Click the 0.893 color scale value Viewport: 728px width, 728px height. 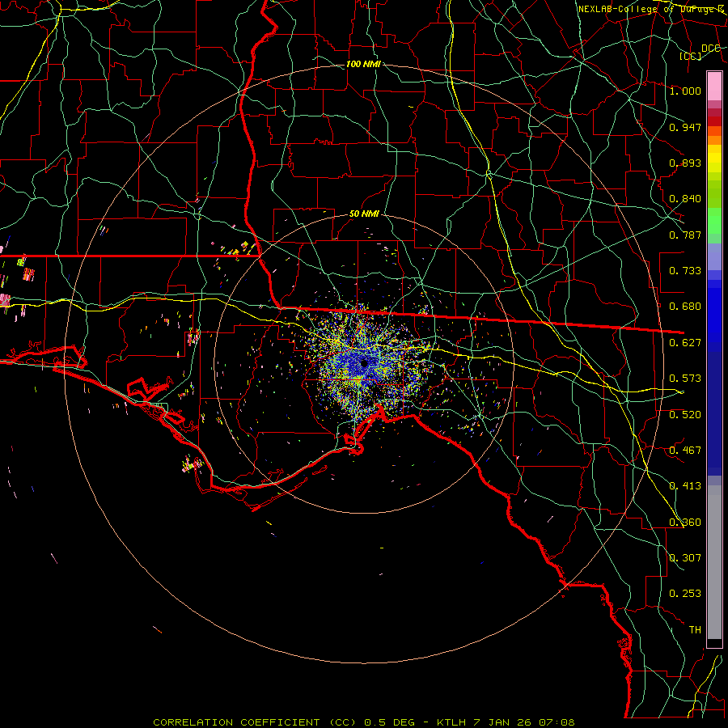685,163
